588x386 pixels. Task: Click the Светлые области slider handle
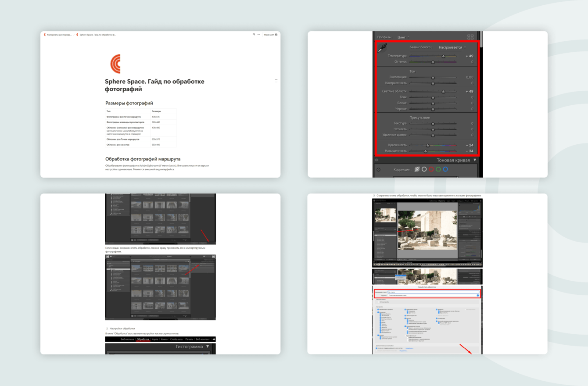click(443, 92)
